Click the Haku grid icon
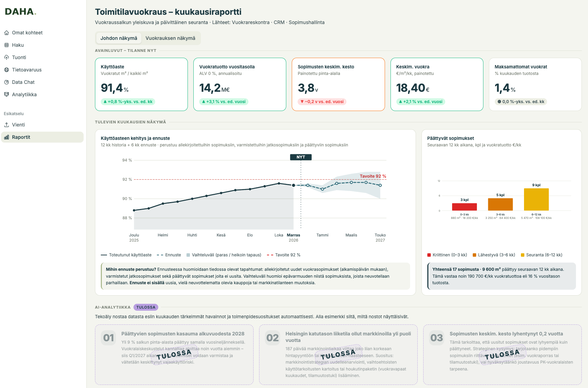Viewport: 588px width, 388px height. coord(7,45)
